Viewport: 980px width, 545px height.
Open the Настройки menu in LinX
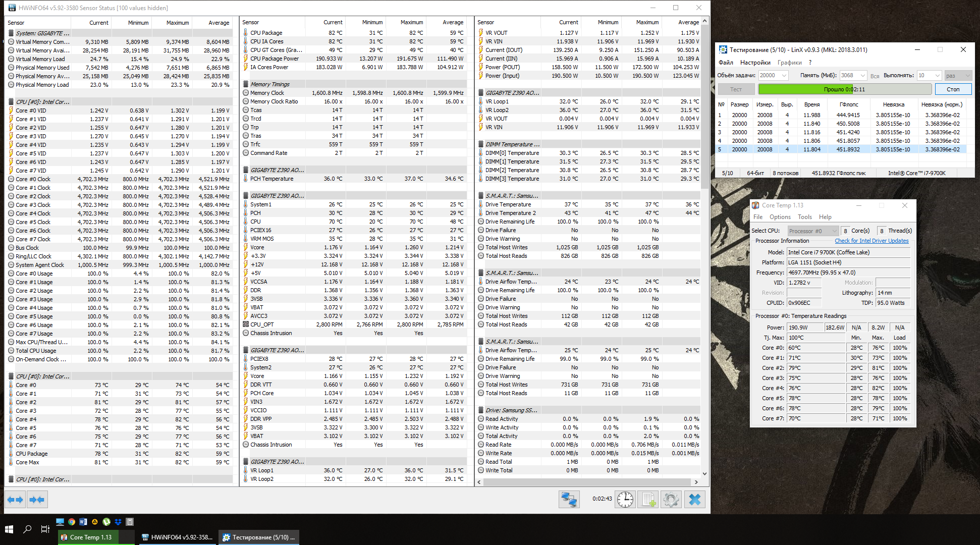pyautogui.click(x=755, y=63)
